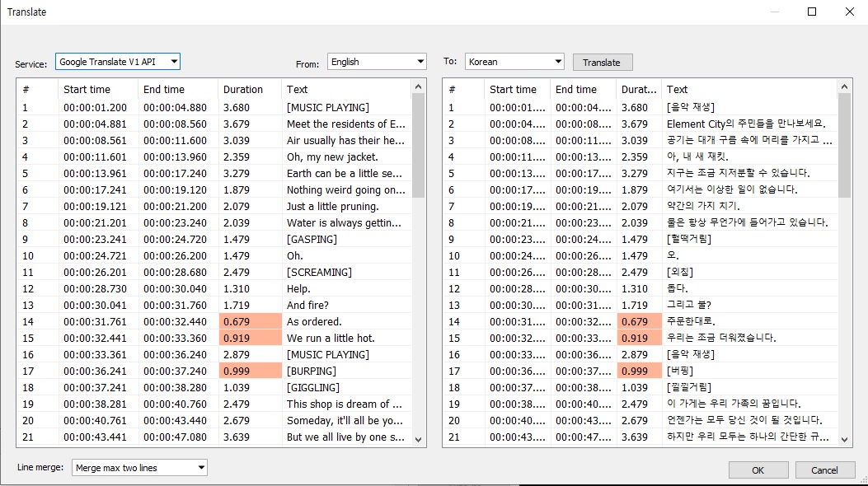Select translated row '[헐떡거림]'
The image size is (868, 486).
coord(640,240)
